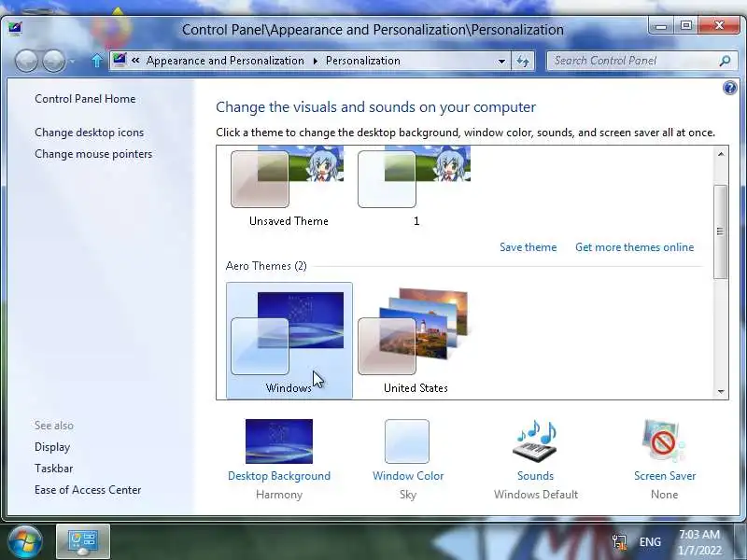
Task: Click the Desktop Background link text
Action: click(279, 476)
